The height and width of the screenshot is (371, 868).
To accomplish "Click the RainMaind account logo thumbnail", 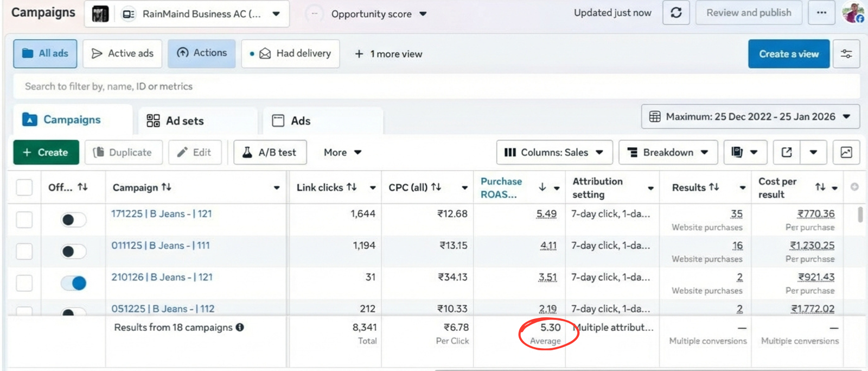I will click(x=100, y=14).
